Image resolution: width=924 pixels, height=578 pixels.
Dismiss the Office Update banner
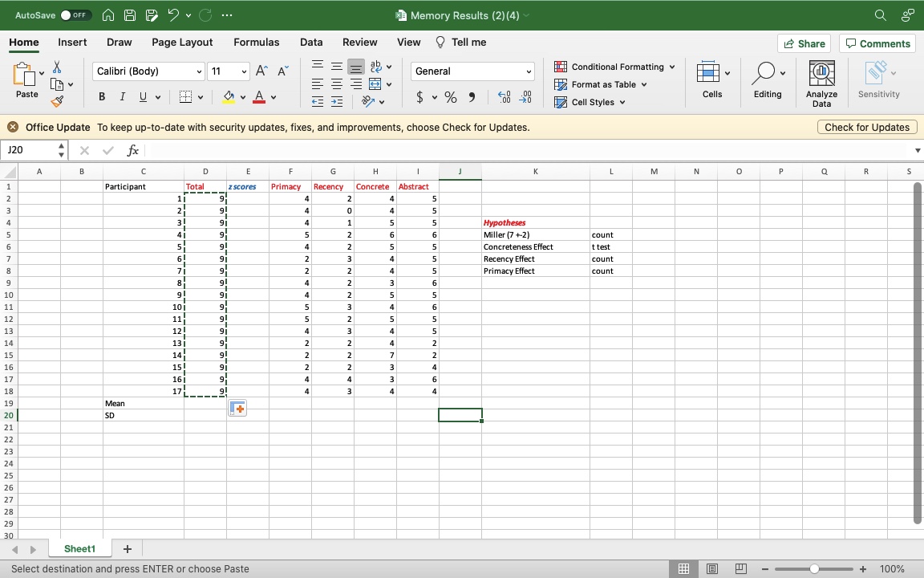pyautogui.click(x=12, y=127)
